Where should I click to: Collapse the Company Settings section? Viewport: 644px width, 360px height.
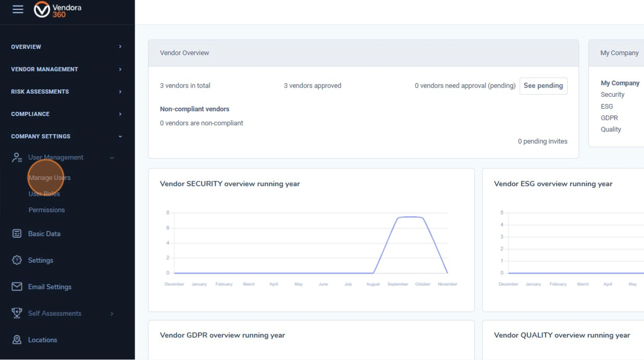(120, 136)
